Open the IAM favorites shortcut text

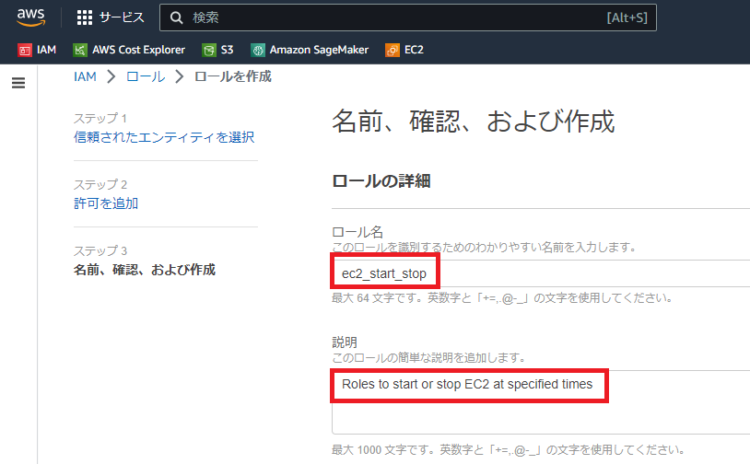[46, 50]
